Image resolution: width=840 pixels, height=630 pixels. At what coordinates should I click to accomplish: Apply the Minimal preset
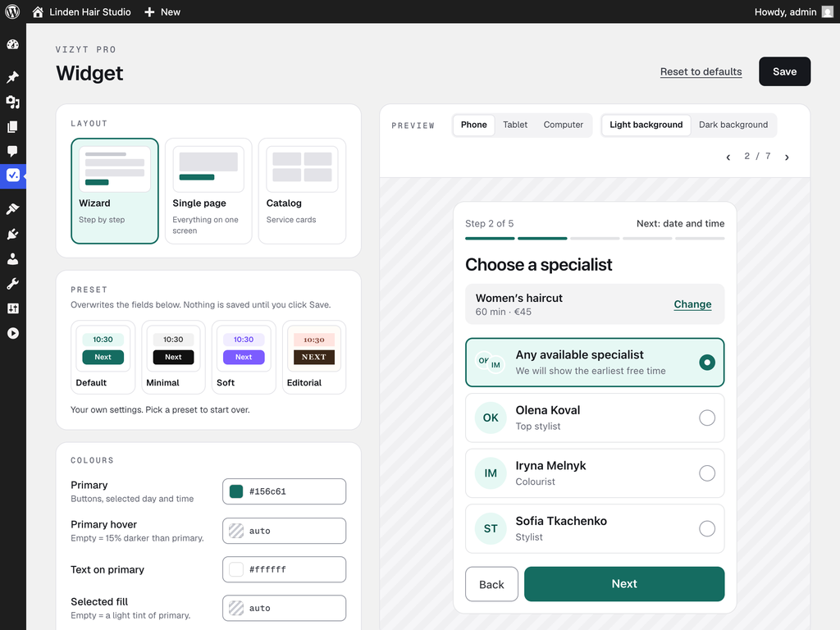click(173, 358)
